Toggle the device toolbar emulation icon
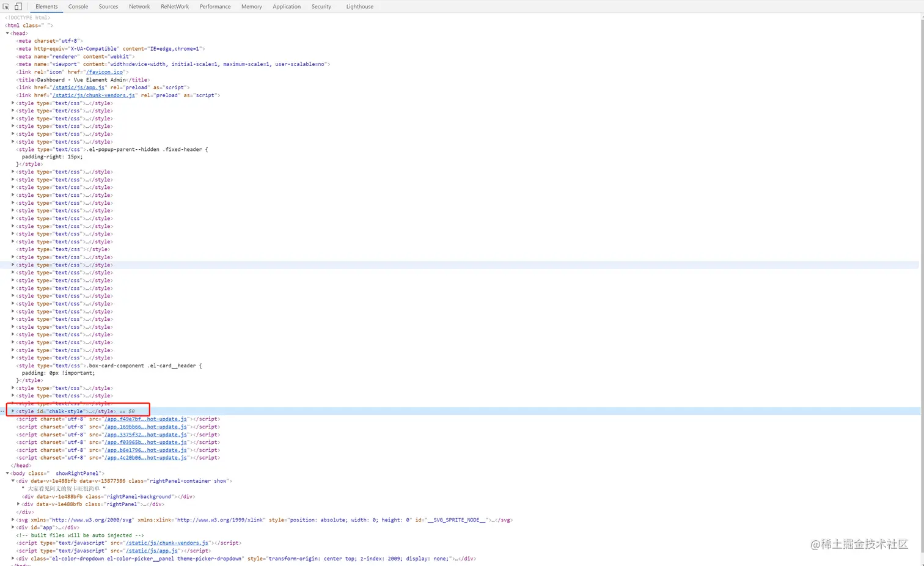 16,6
